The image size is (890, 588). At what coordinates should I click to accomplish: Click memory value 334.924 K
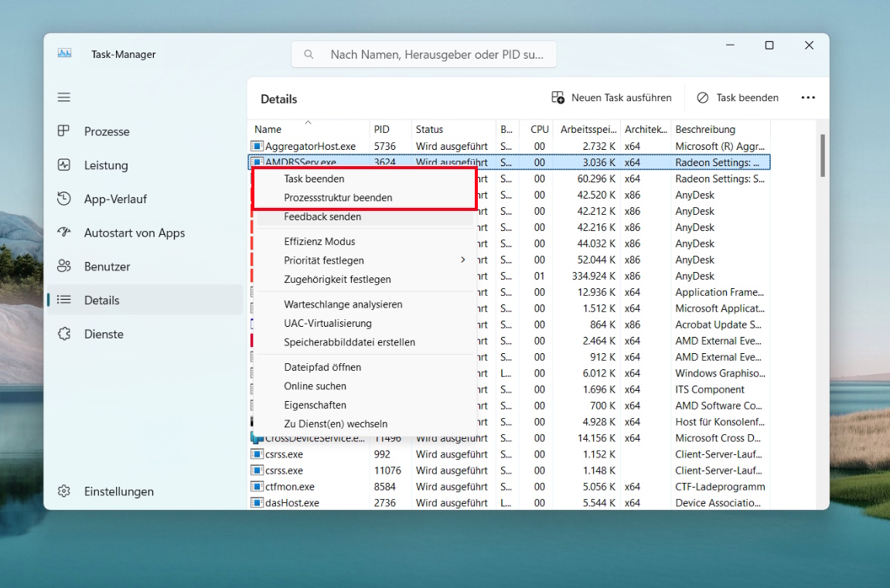(593, 276)
